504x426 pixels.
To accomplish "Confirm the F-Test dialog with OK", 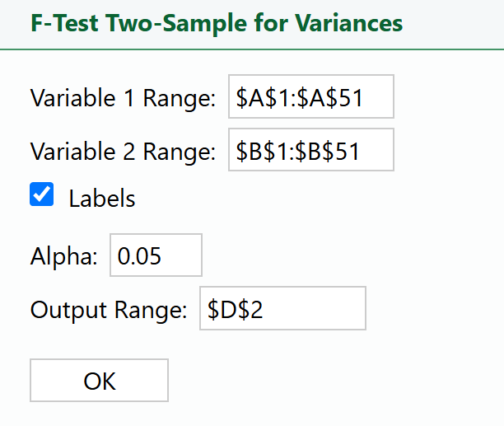I will 99,381.
